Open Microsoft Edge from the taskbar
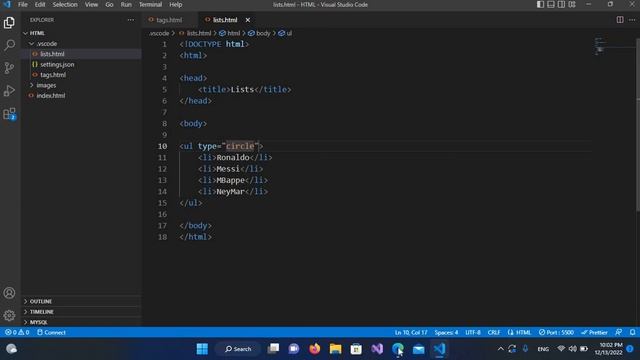 point(398,349)
